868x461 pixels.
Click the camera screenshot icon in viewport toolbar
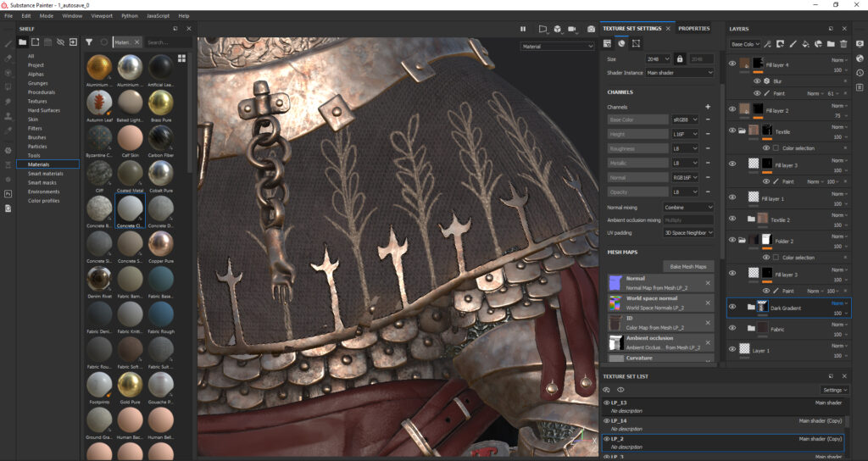[x=591, y=29]
